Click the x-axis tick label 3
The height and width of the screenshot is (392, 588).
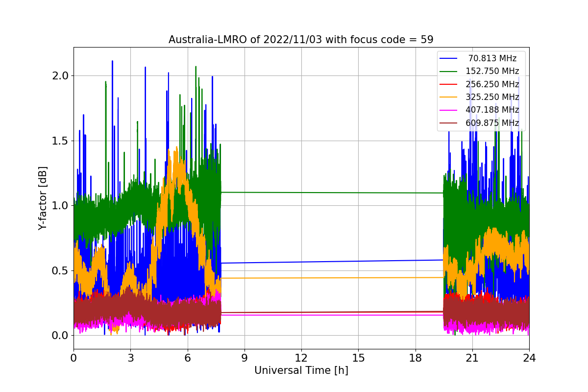130,358
